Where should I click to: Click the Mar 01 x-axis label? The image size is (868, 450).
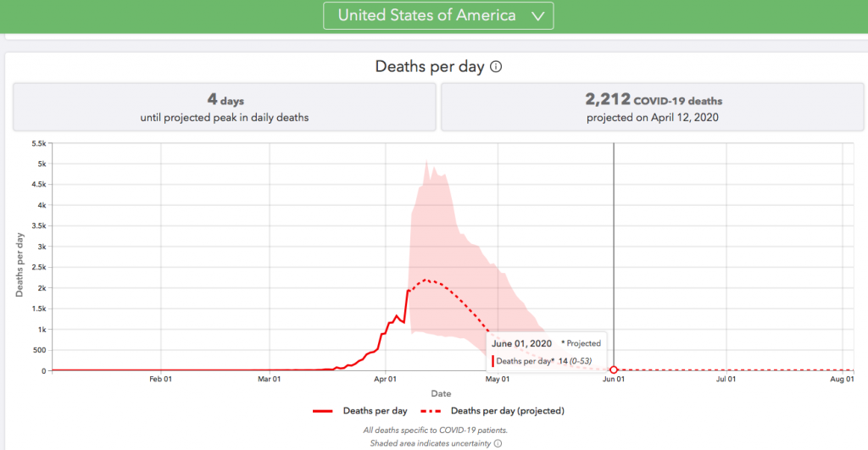[x=270, y=381]
